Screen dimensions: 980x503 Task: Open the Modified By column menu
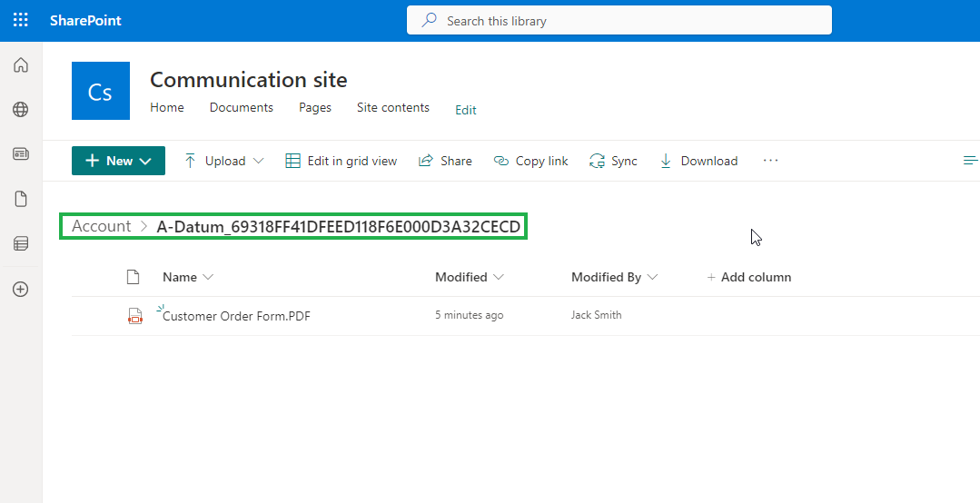tap(614, 277)
